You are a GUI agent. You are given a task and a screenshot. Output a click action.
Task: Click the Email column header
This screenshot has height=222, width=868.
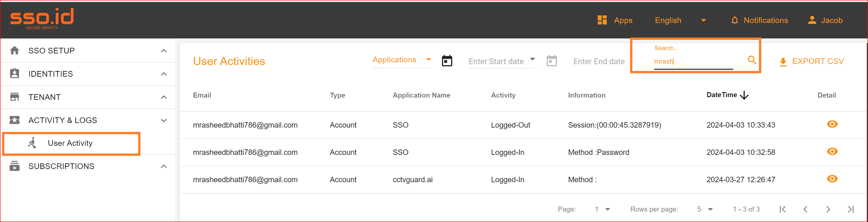(x=202, y=95)
